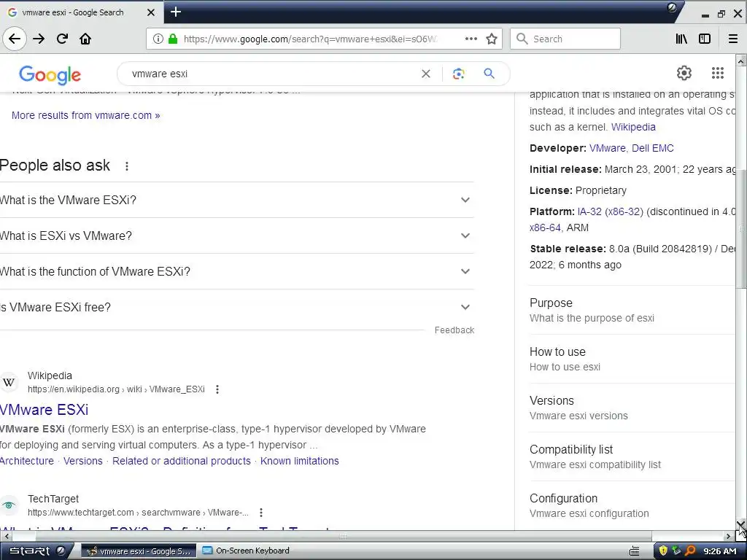The height and width of the screenshot is (560, 747).
Task: Expand 'What is ESXi vs VMware?'
Action: (237, 236)
